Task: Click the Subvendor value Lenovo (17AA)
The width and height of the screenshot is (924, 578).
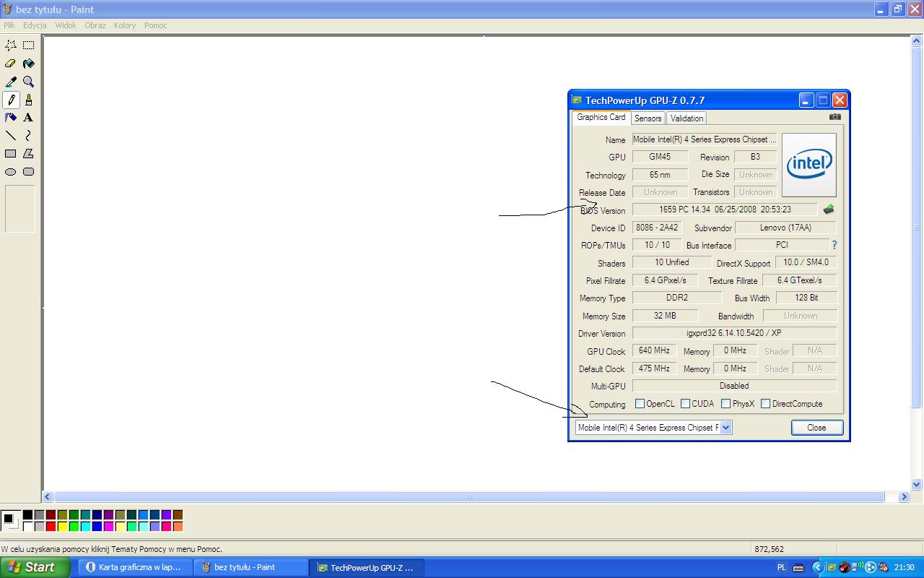Action: click(x=786, y=228)
